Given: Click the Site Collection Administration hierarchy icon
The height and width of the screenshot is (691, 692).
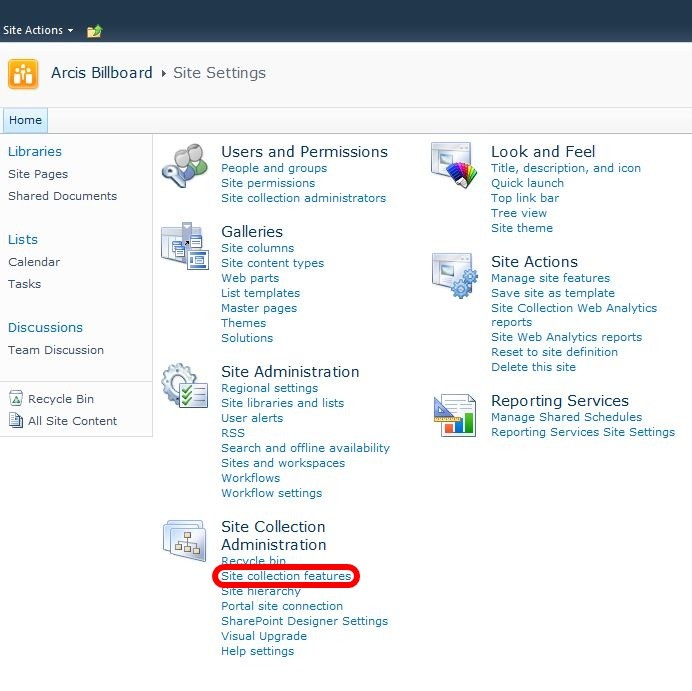Looking at the screenshot, I should click(184, 541).
